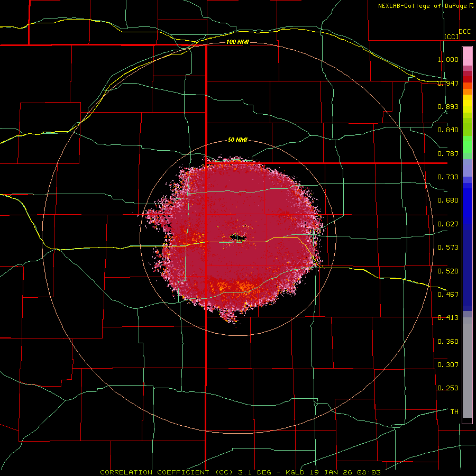Click the 0.840 scale value
Screen dimensions: 476x476
pos(448,130)
